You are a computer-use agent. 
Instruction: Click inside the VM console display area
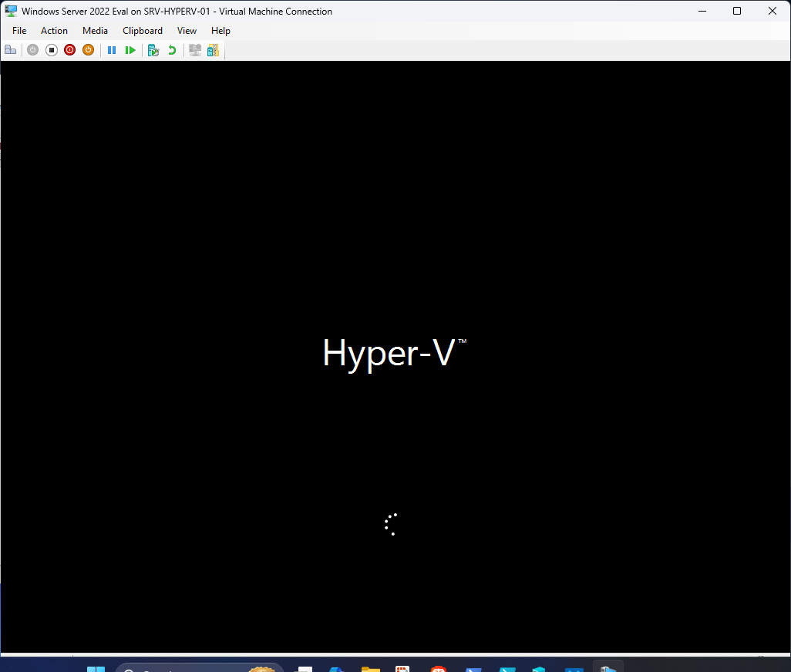(x=395, y=354)
